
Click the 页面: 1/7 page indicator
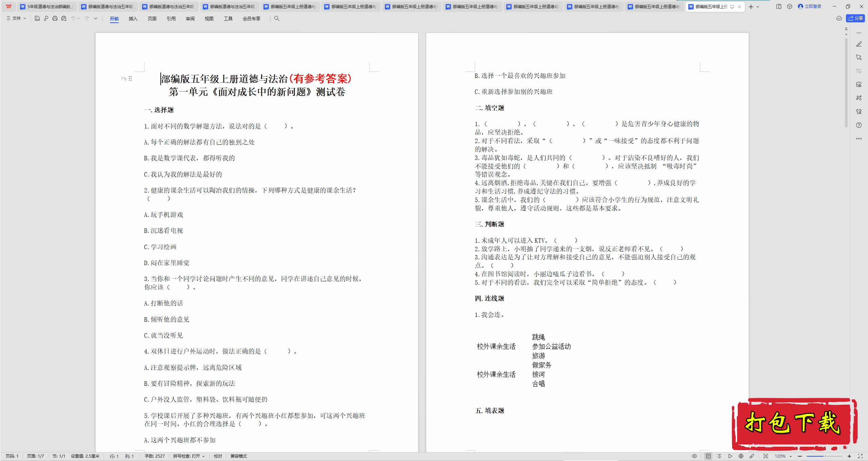(36, 456)
